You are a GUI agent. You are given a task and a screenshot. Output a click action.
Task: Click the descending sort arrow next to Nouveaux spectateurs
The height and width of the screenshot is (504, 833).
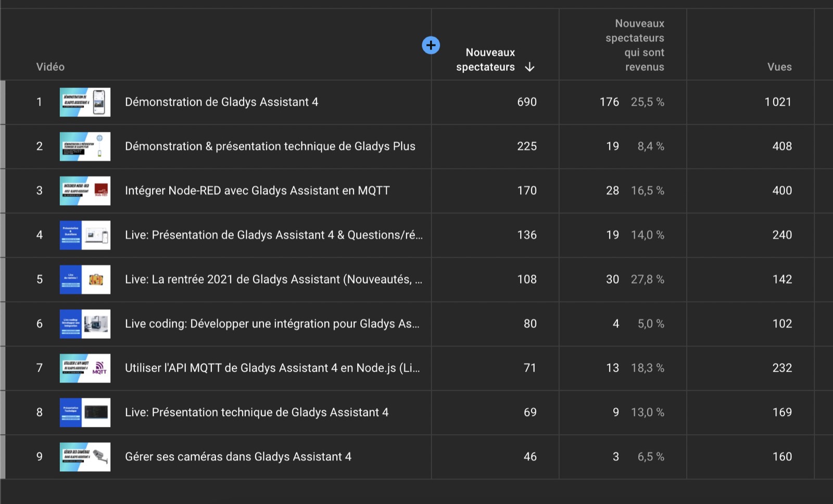click(x=529, y=67)
